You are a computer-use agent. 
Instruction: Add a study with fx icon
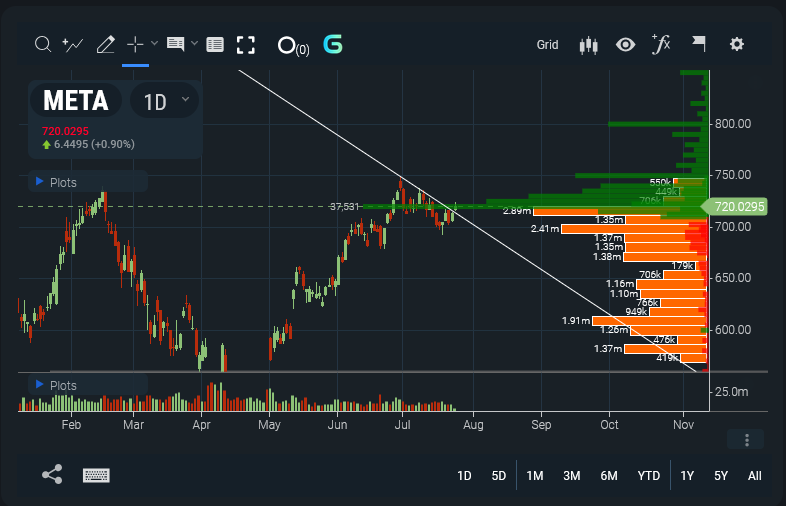(x=661, y=44)
